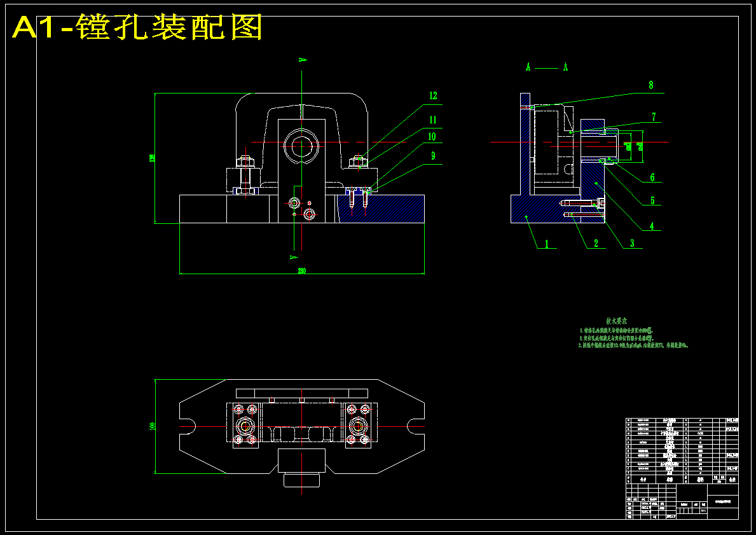
Task: Select part balloon number 9
Action: [433, 156]
